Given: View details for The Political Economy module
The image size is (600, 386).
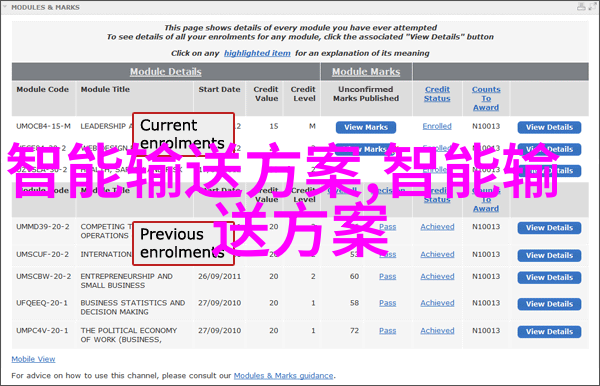Looking at the screenshot, I should [x=549, y=332].
